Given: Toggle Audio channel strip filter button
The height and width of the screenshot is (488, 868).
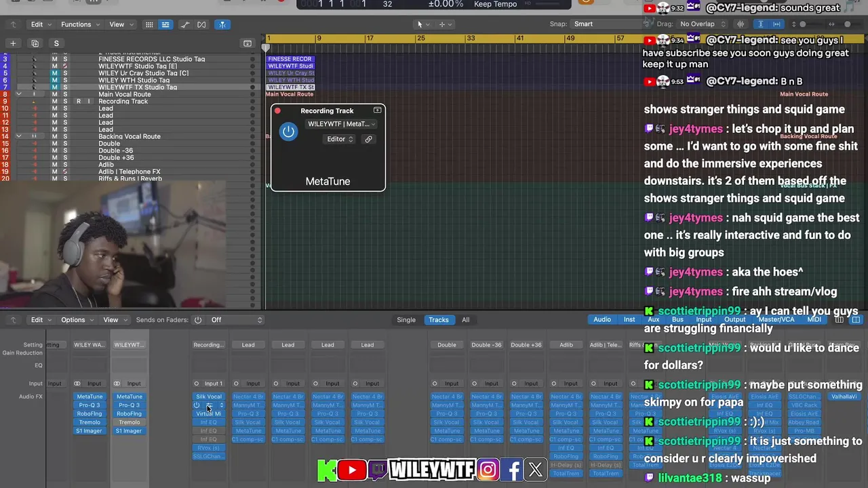Looking at the screenshot, I should pyautogui.click(x=602, y=319).
